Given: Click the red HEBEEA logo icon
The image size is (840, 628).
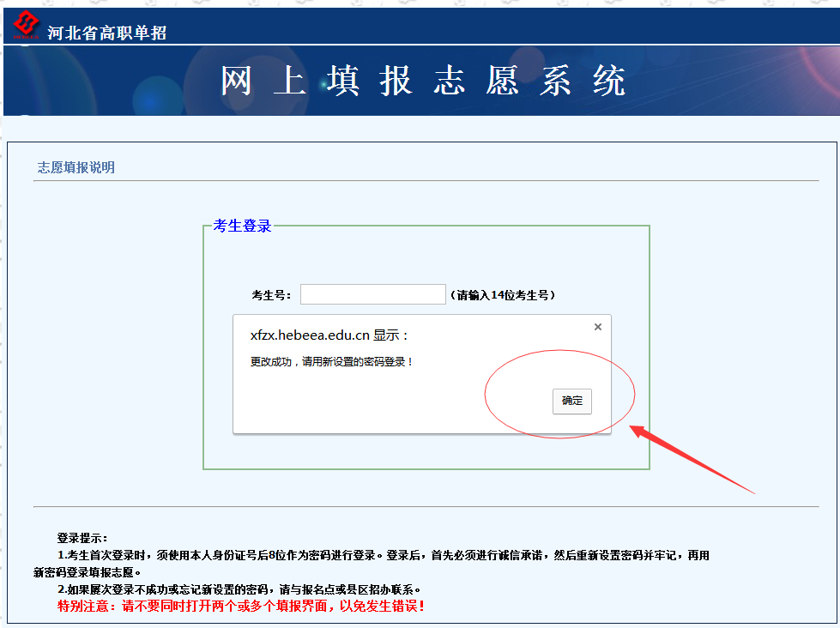Looking at the screenshot, I should pos(26,25).
